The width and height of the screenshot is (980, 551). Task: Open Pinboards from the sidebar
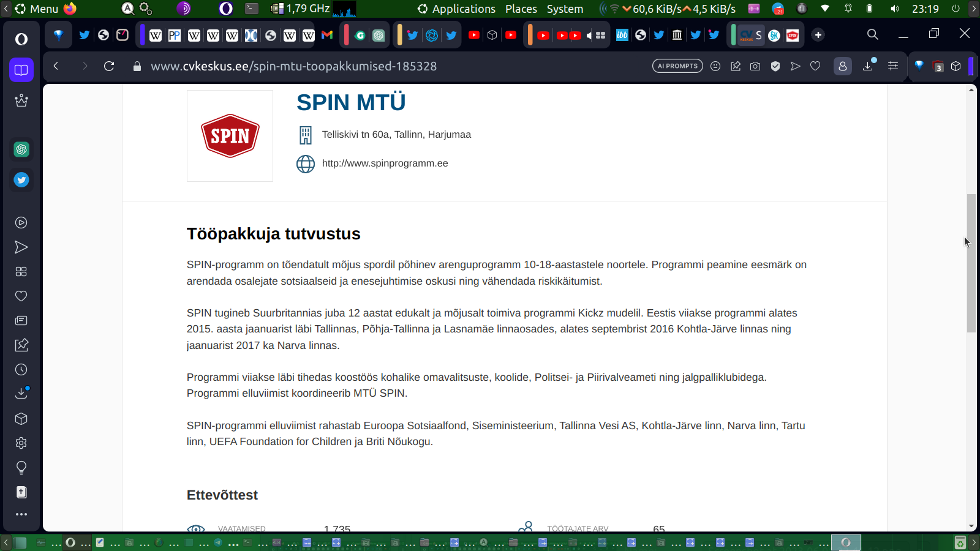(x=21, y=345)
